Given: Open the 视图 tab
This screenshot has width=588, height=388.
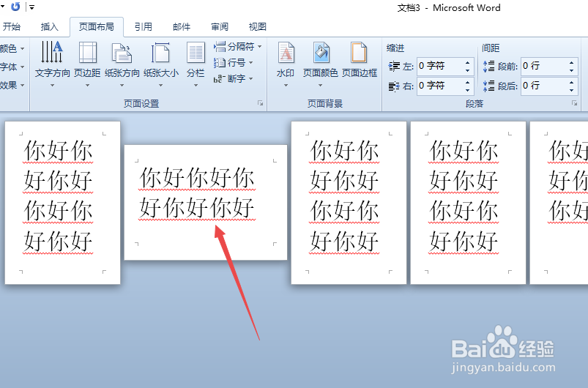Looking at the screenshot, I should (258, 26).
